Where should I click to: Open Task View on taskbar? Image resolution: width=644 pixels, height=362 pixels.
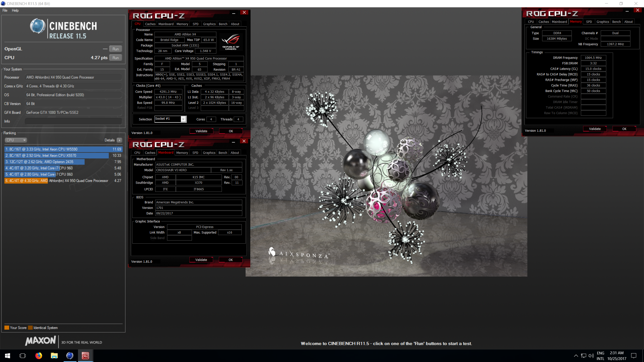[x=23, y=356]
